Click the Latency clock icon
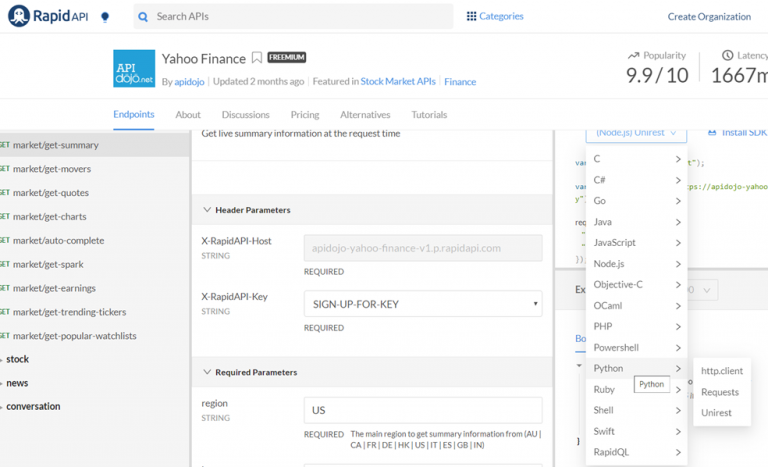 pyautogui.click(x=727, y=56)
